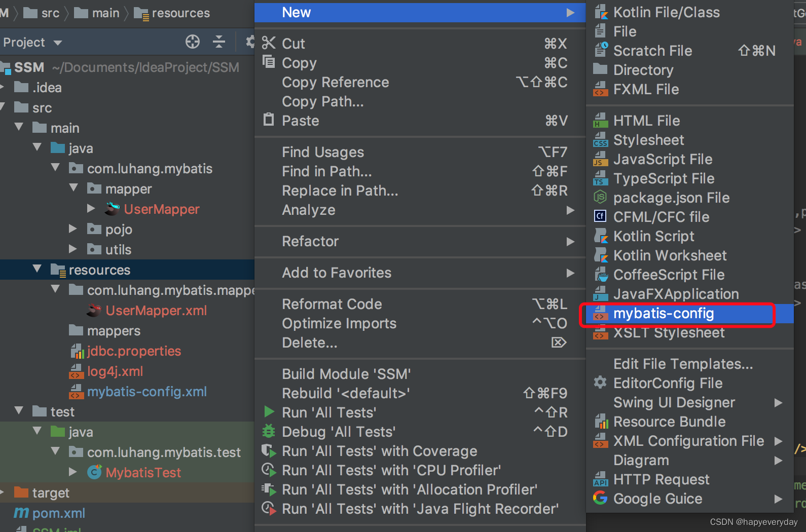
Task: Click the EditorConfig File gear icon
Action: tap(600, 383)
